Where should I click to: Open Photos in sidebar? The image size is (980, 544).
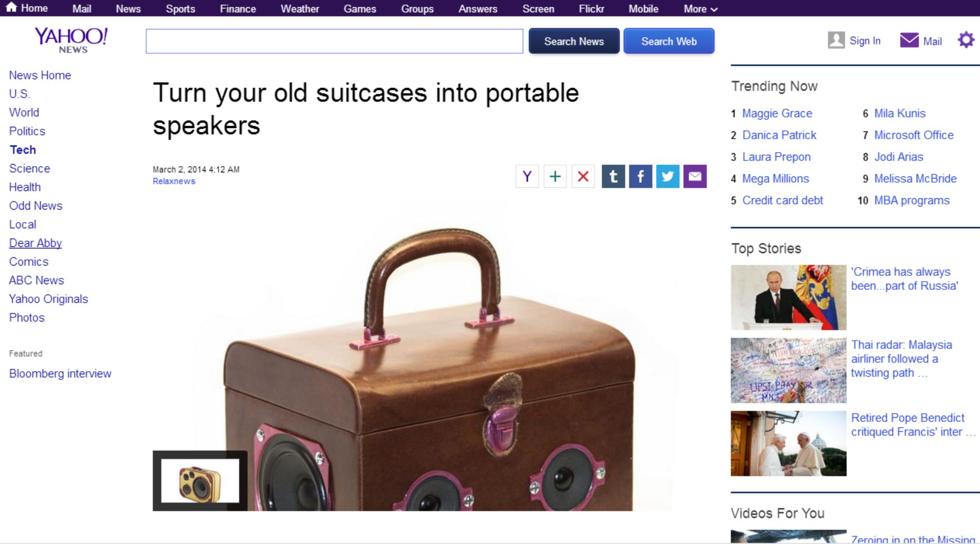(x=26, y=317)
